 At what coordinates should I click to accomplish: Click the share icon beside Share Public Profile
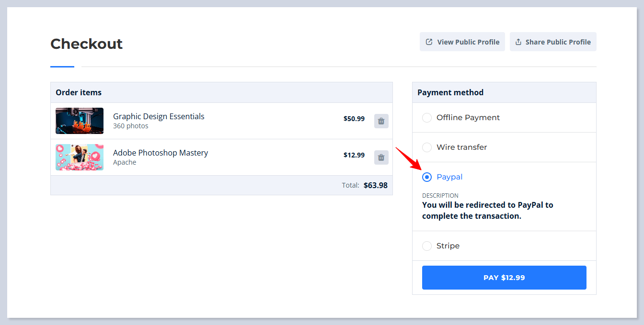coord(518,42)
